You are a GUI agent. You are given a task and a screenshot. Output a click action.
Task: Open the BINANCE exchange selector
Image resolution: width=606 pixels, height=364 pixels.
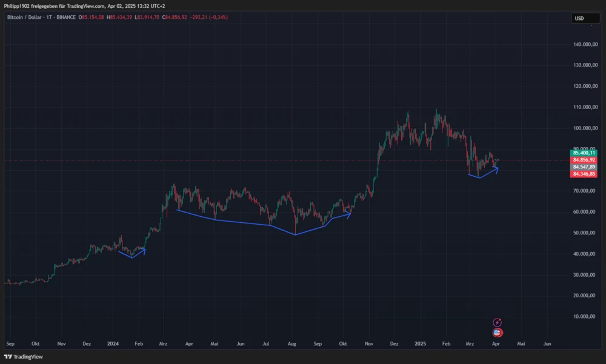[x=64, y=18]
